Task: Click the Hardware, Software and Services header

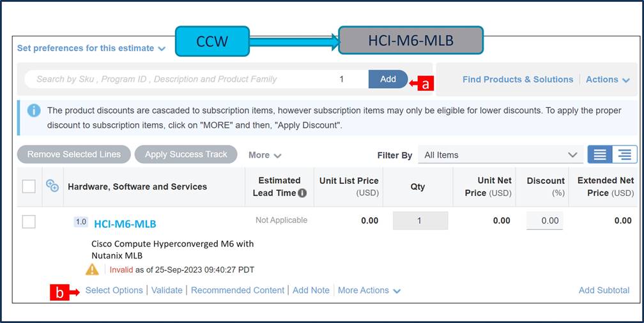Action: [137, 187]
